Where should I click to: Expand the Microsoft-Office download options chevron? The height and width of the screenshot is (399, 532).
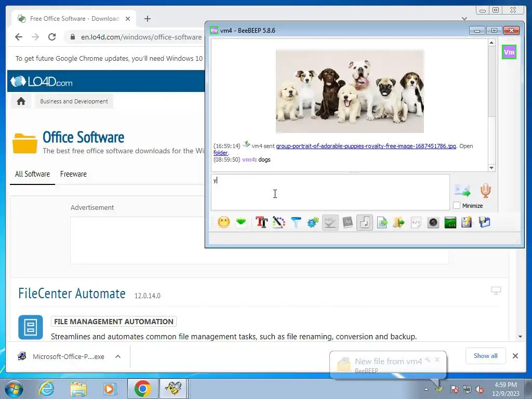point(118,356)
